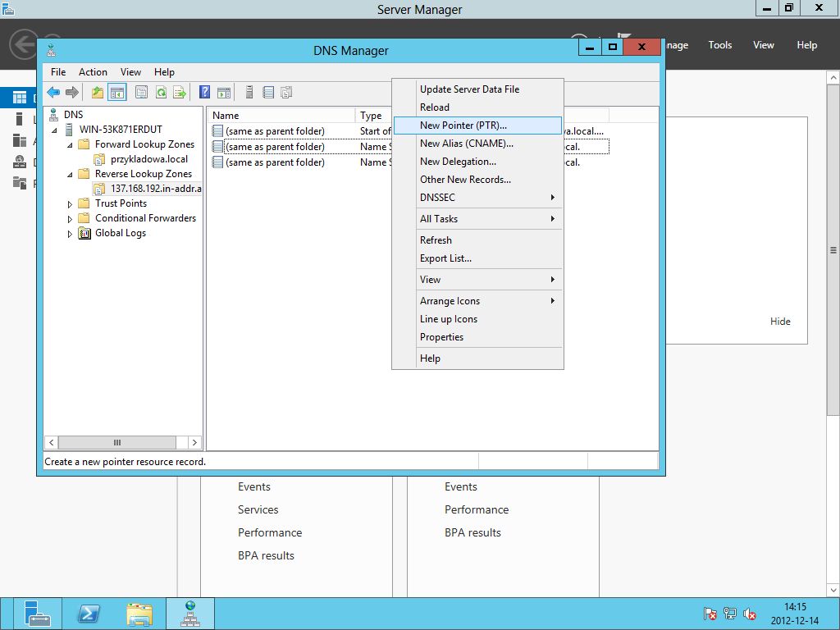Expand the Conditional Forwarders node
This screenshot has height=630, width=840.
click(70, 218)
